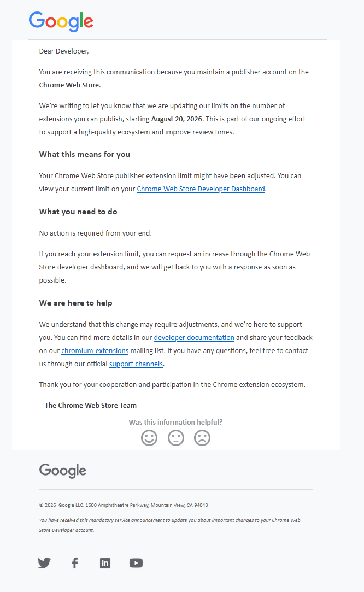Open Google's Twitter page via bird icon
This screenshot has height=592, width=364.
(44, 563)
